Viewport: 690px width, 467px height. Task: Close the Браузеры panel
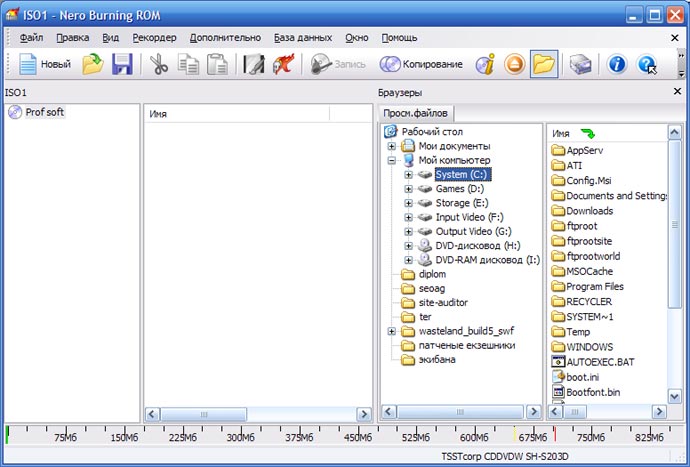(x=677, y=92)
